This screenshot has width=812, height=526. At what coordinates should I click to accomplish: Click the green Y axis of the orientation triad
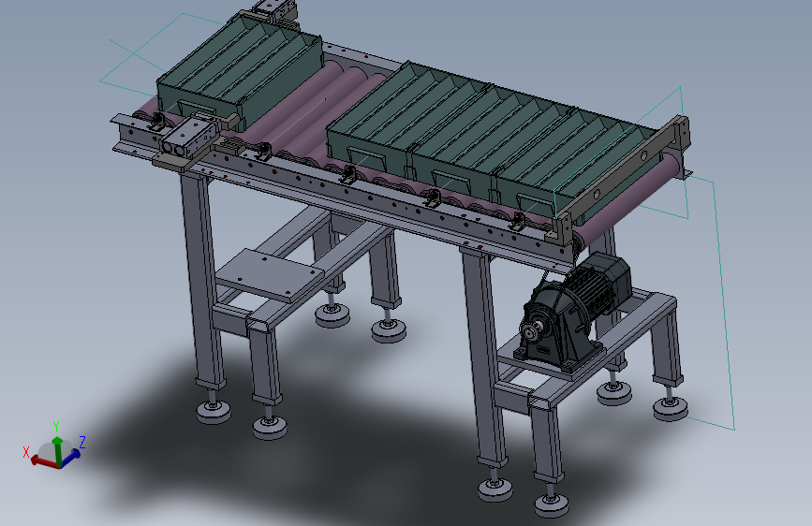pyautogui.click(x=57, y=450)
